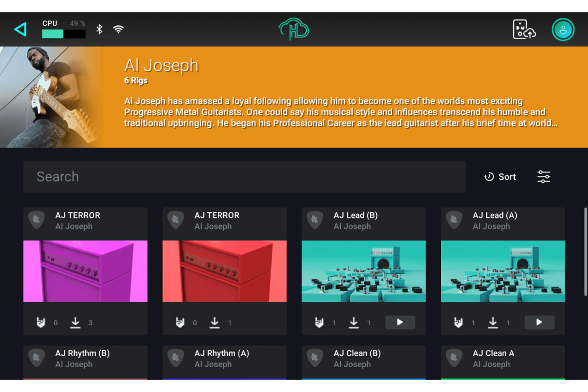
Task: Click the pick icon on magenta AJ TERROR
Action: pyautogui.click(x=37, y=219)
